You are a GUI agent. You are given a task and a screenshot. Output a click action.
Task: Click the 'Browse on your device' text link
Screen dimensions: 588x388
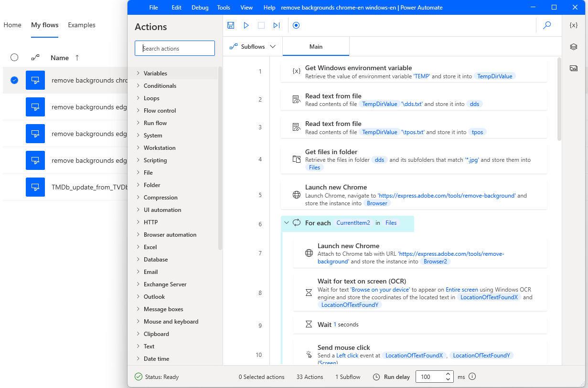(380, 289)
